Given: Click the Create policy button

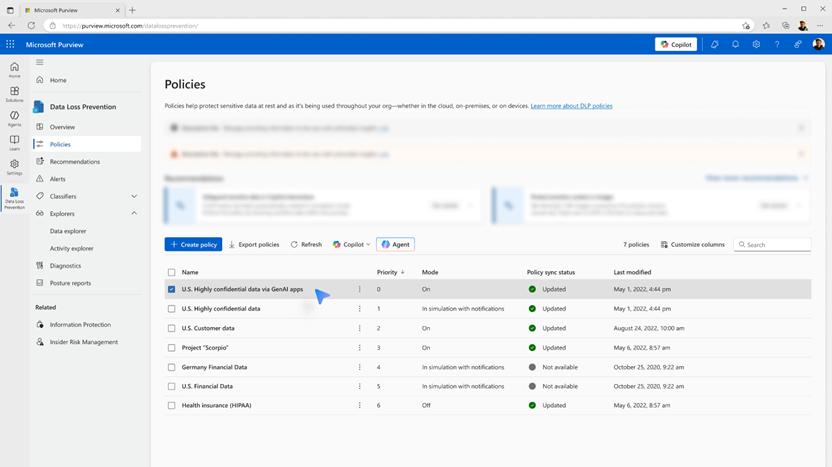Looking at the screenshot, I should (x=193, y=245).
